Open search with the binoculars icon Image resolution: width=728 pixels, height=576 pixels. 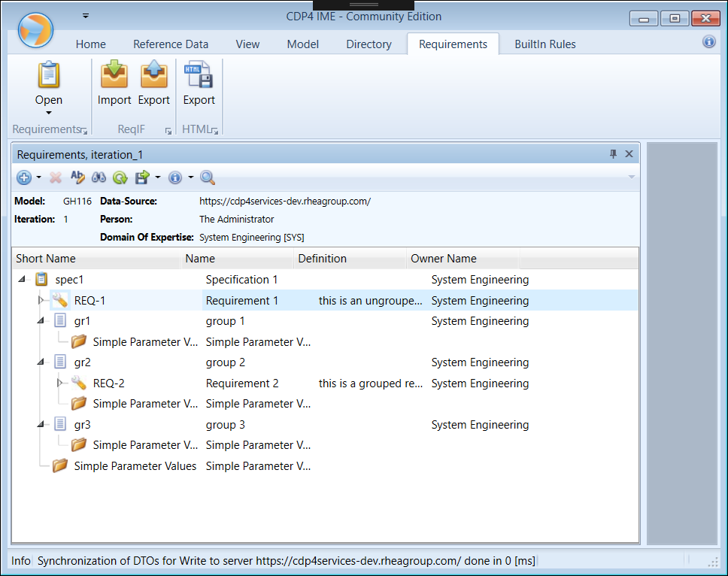(99, 177)
